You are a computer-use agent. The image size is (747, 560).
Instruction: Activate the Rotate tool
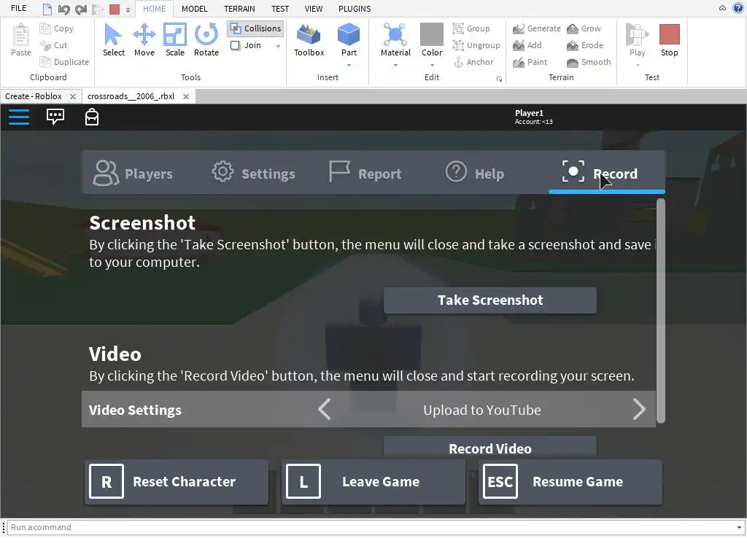click(206, 40)
